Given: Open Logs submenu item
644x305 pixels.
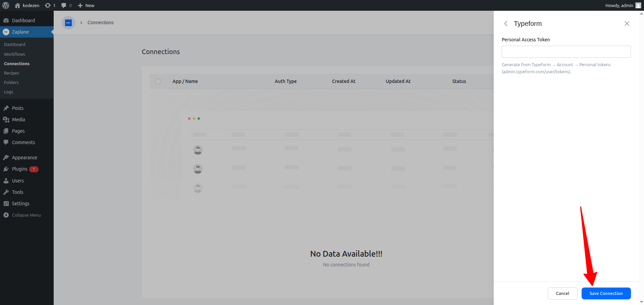Looking at the screenshot, I should click(x=9, y=92).
